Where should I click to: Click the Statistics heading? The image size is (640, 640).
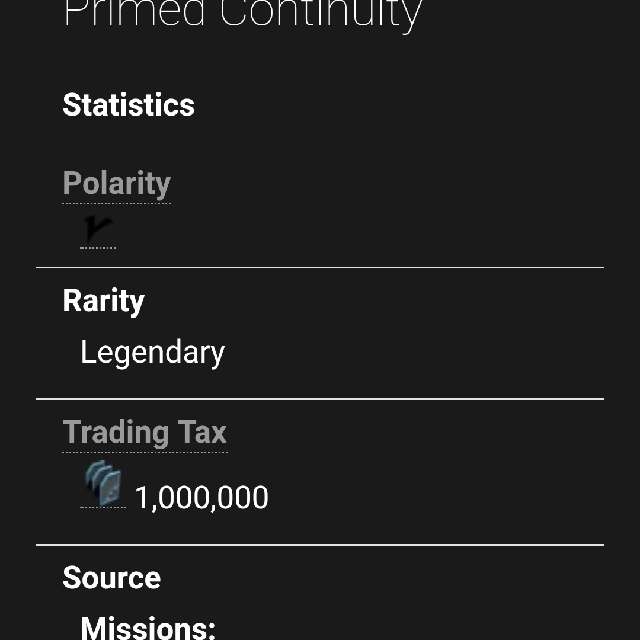[128, 105]
